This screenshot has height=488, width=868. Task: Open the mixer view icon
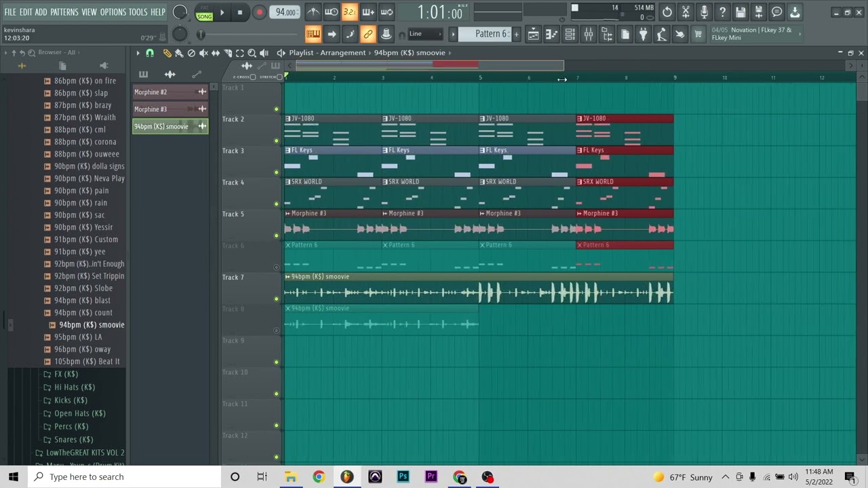coord(589,34)
